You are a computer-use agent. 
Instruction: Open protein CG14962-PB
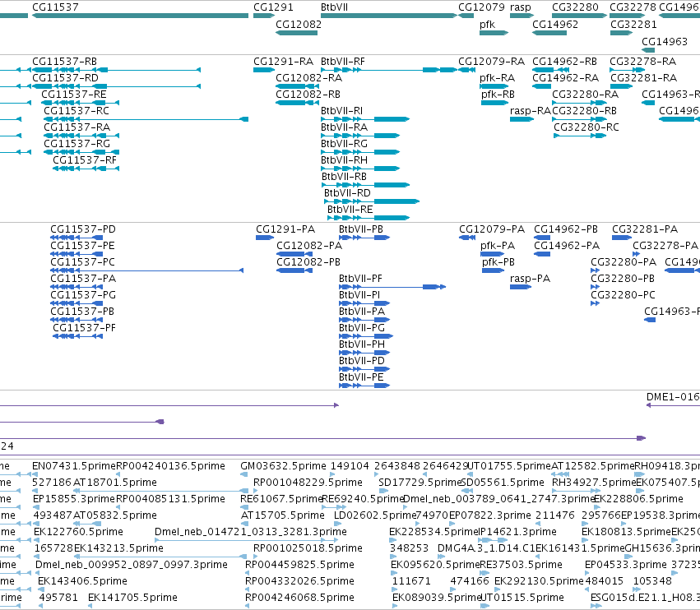[x=542, y=238]
